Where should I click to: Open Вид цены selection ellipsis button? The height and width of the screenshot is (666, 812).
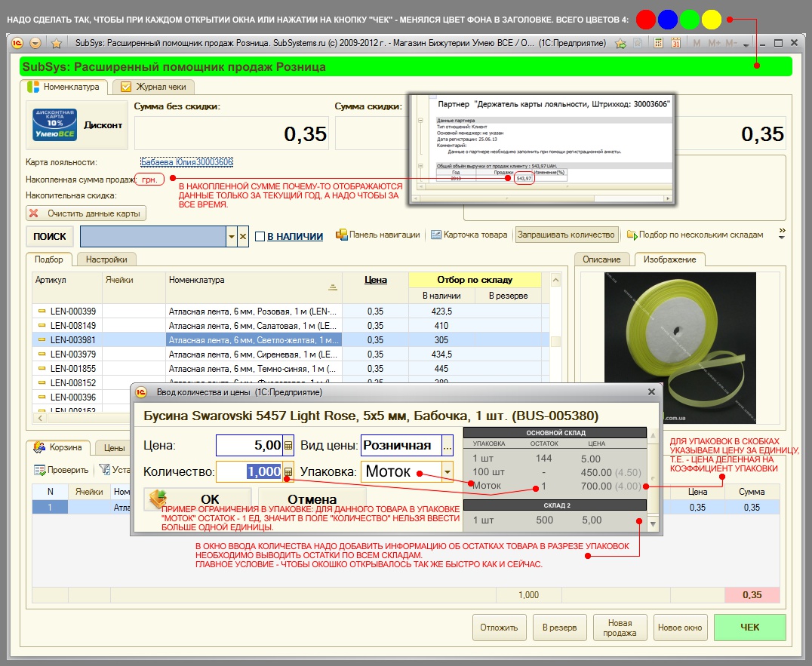448,446
